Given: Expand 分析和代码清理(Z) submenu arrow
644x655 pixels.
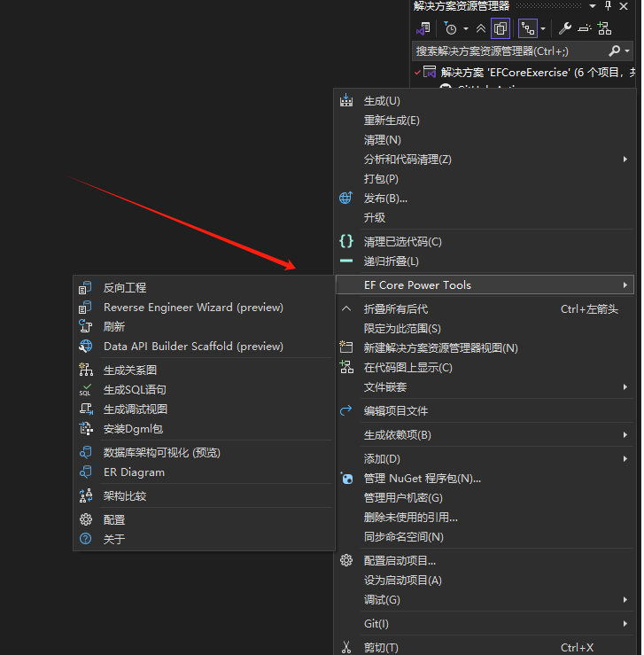Looking at the screenshot, I should point(625,160).
